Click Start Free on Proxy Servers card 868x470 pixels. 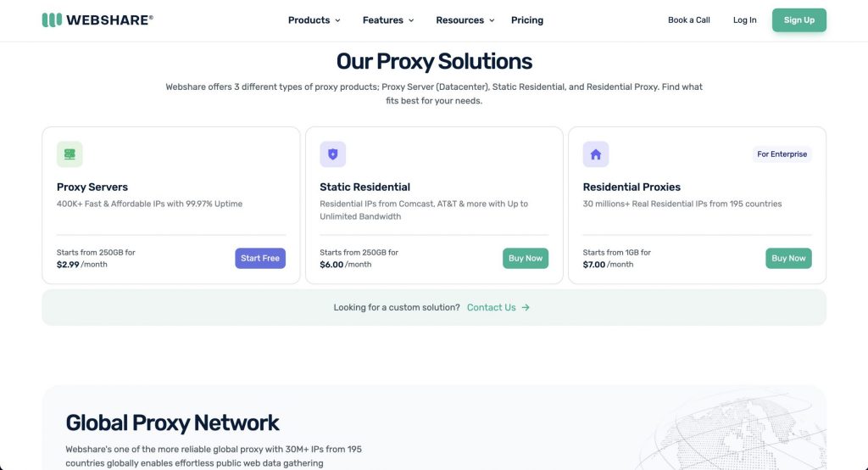tap(260, 258)
